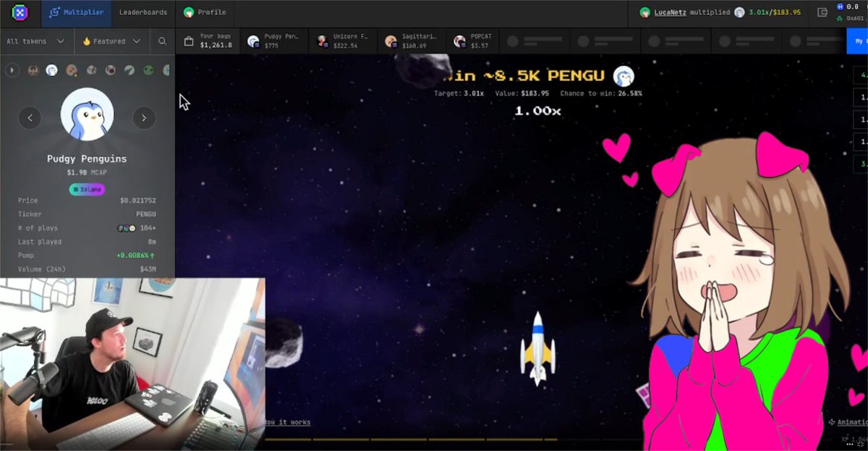Open the How it works link
The width and height of the screenshot is (868, 451).
click(x=286, y=422)
